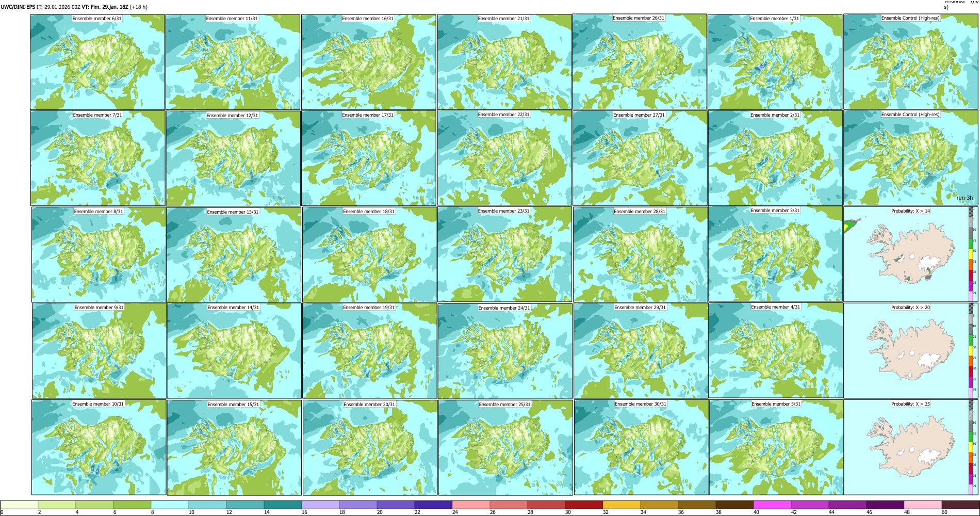Open the Ensemble member 17/31 map panel
The image size is (980, 516).
coord(369,158)
